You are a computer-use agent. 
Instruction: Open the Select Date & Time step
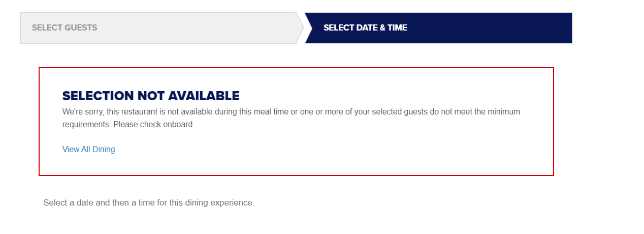pos(438,28)
